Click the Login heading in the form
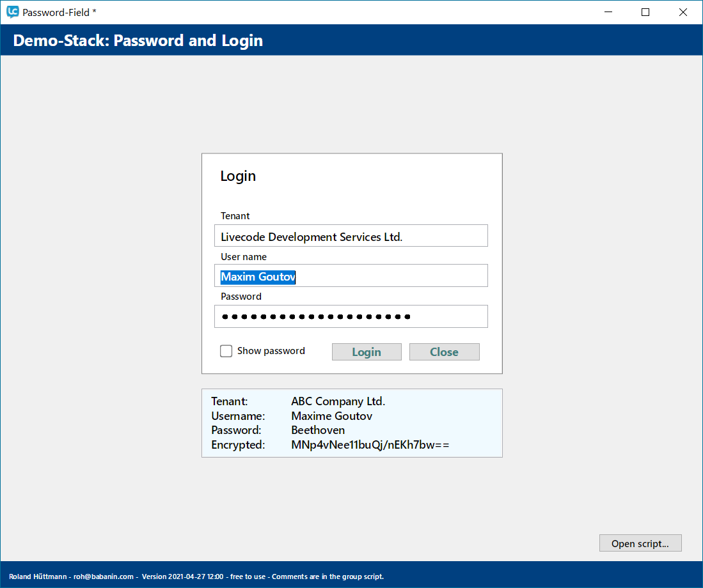Image resolution: width=703 pixels, height=588 pixels. pos(238,176)
